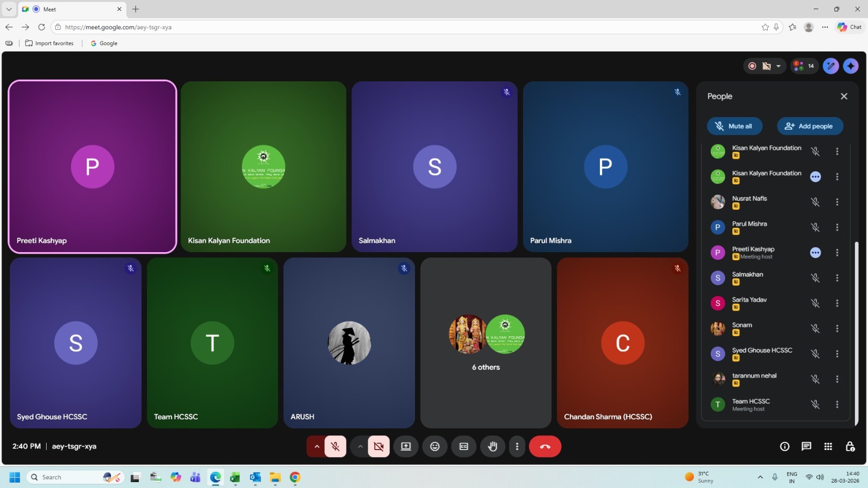This screenshot has height=488, width=868.
Task: Open the dropdown arrow beside the top-bar camera icon
Action: [x=778, y=66]
